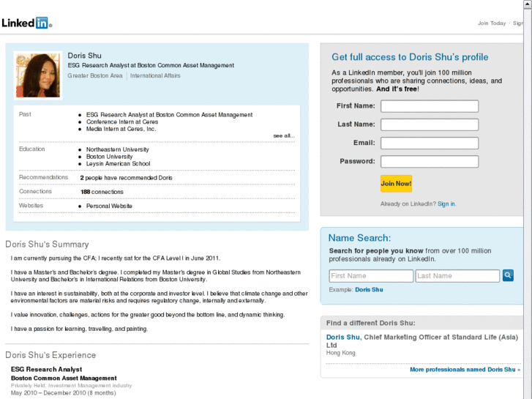Click Media Intern at Ceres, Inc. entry

121,129
